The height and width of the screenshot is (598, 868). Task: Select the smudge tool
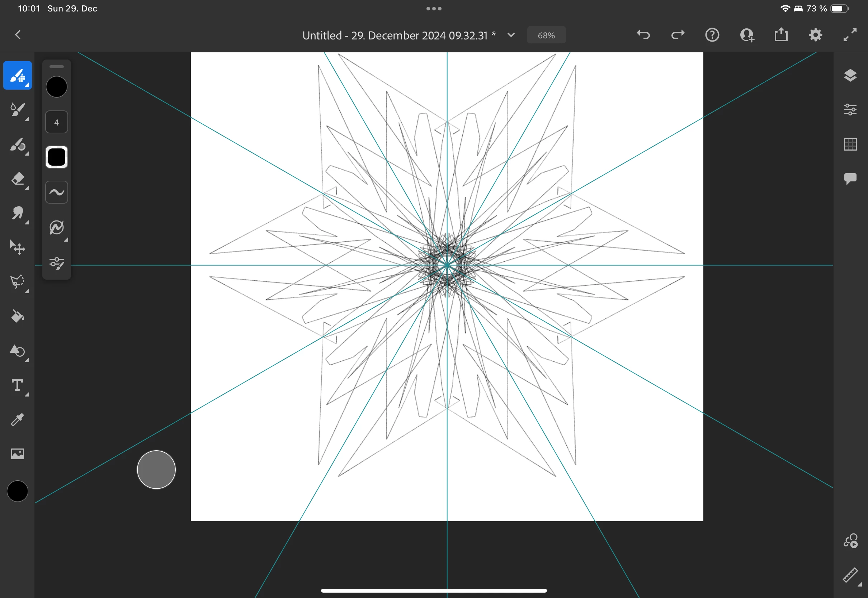pos(17,213)
